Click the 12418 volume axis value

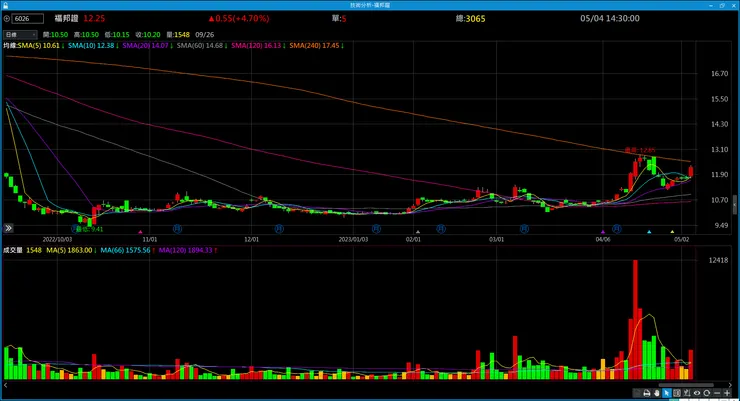(x=718, y=260)
